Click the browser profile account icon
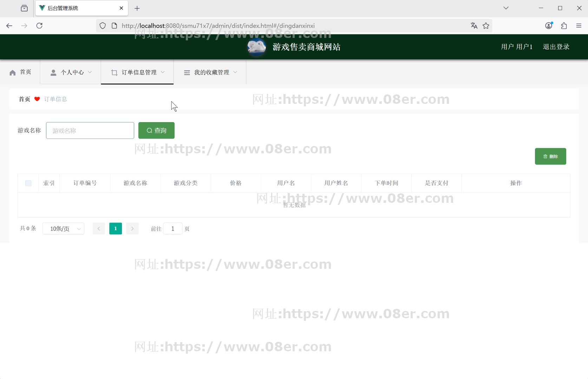The width and height of the screenshot is (588, 379). (x=549, y=26)
